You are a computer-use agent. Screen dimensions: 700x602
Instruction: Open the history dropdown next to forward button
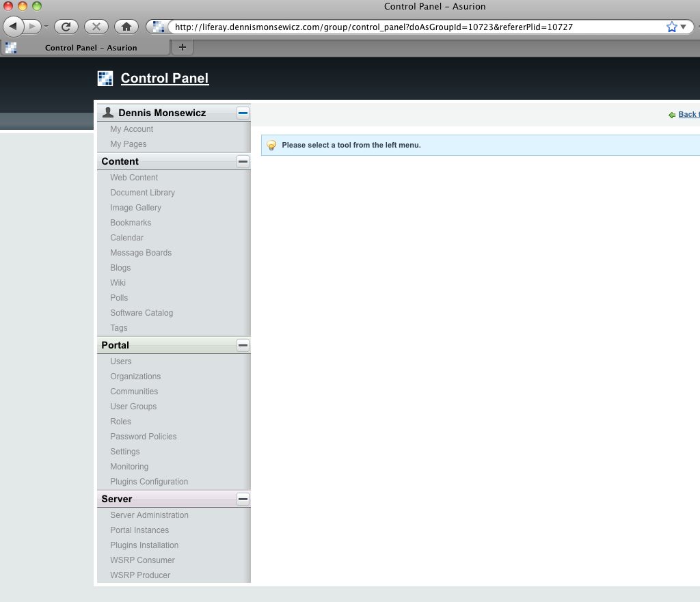pyautogui.click(x=46, y=27)
